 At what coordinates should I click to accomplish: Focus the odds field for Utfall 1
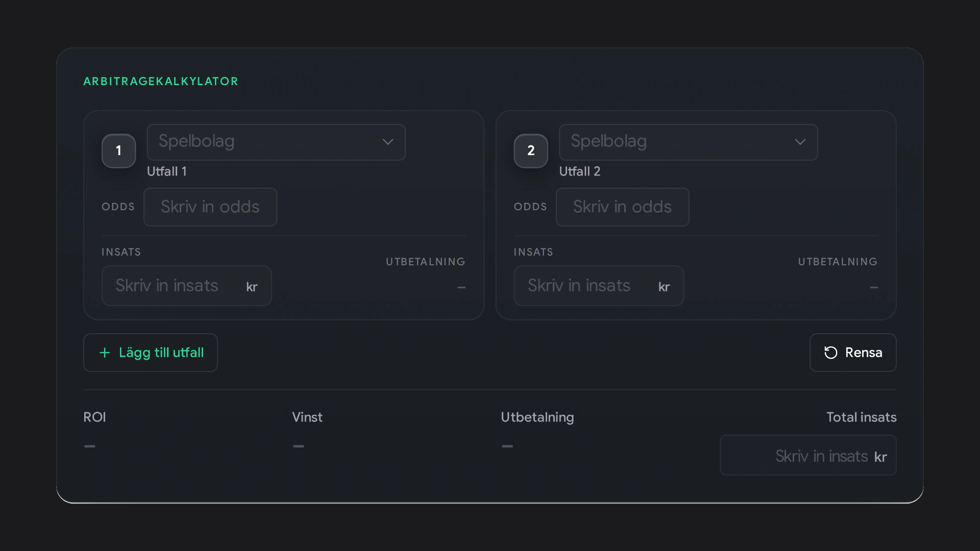coord(210,207)
